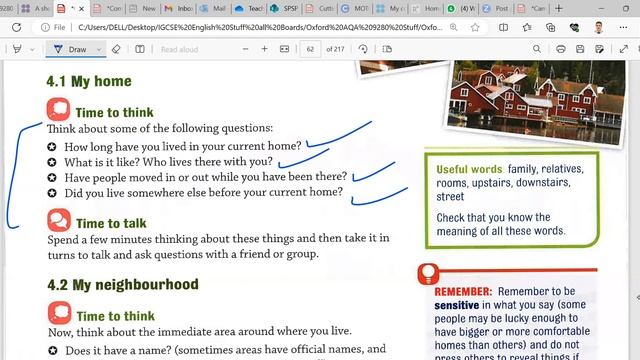Print the PDF document
Screen dimensions: 640x360
coord(561,49)
